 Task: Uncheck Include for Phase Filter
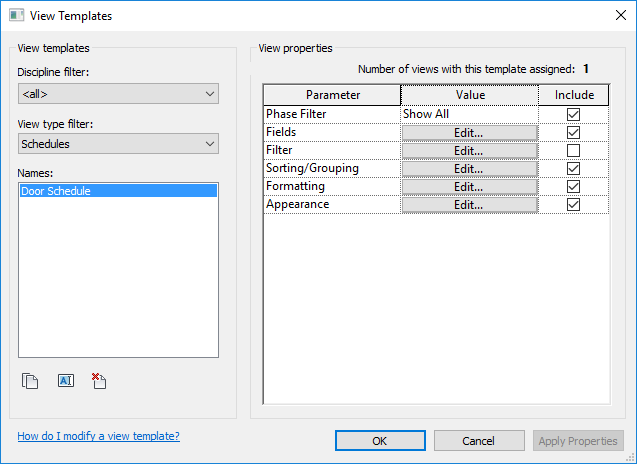coord(573,115)
